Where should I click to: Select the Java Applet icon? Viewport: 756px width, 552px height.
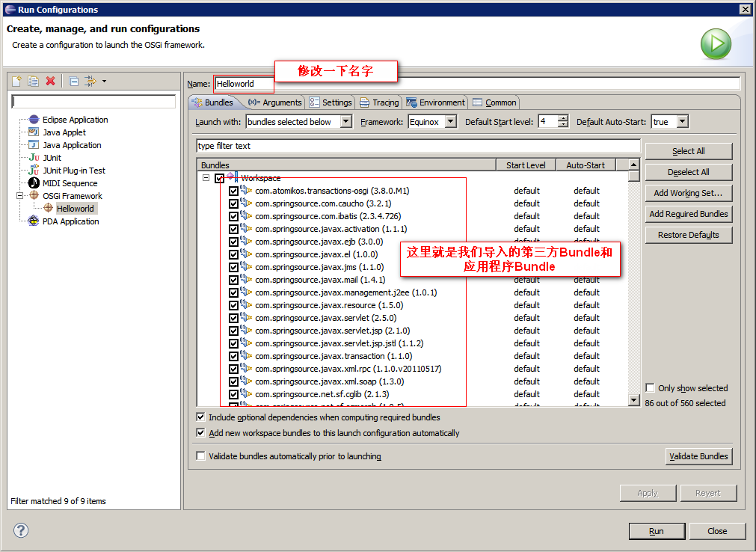click(x=34, y=132)
